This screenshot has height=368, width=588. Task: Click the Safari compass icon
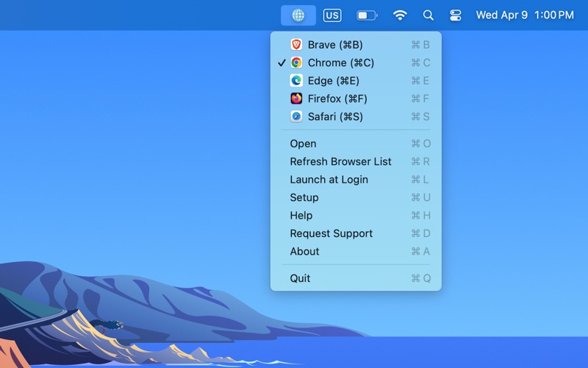(296, 116)
